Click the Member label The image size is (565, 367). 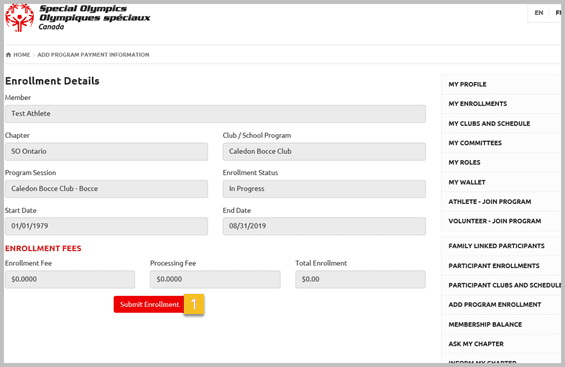(18, 98)
